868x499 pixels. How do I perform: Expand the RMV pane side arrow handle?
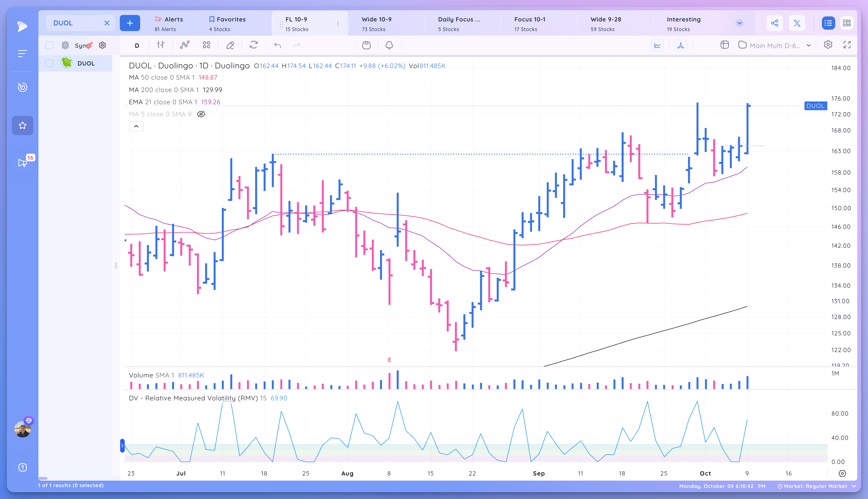(x=122, y=446)
